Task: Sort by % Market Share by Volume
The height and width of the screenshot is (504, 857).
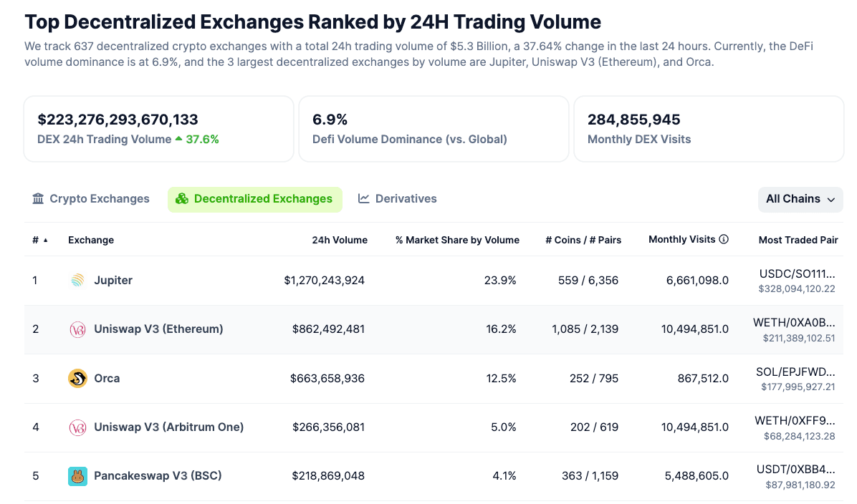Action: [457, 241]
